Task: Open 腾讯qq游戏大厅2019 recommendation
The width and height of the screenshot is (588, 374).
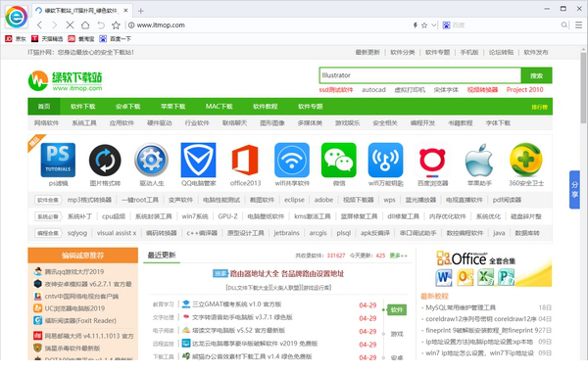Action: coord(74,272)
